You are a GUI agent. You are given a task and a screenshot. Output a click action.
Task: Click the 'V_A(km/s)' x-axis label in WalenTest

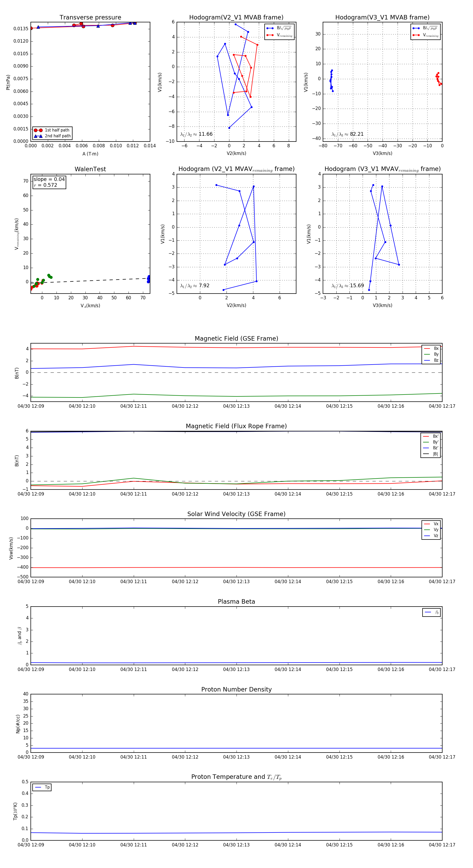point(90,306)
